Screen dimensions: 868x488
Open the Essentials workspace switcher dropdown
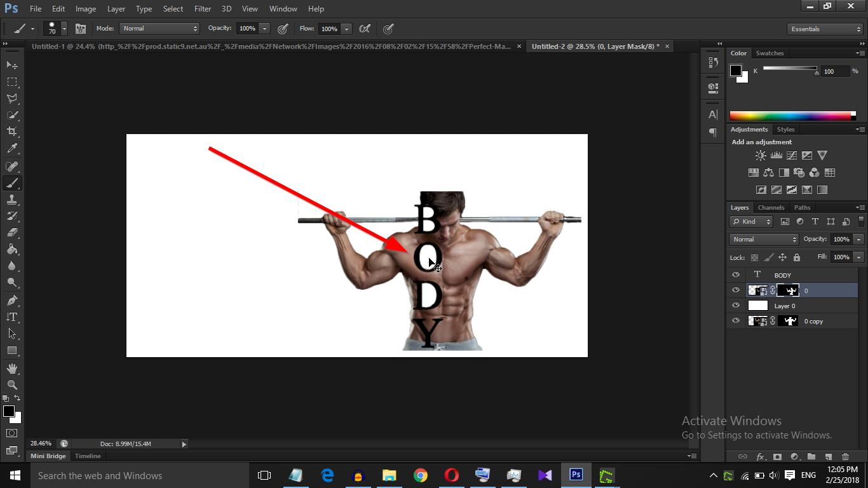(824, 29)
